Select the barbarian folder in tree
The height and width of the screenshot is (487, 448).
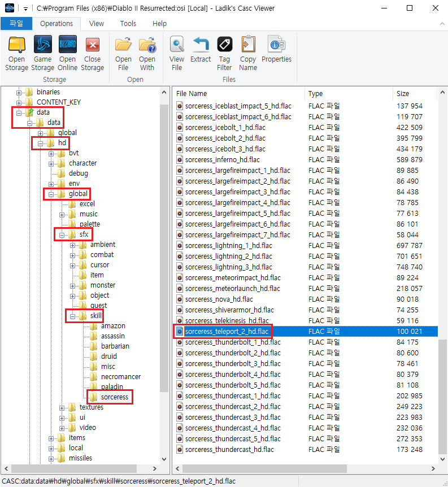[x=115, y=346]
